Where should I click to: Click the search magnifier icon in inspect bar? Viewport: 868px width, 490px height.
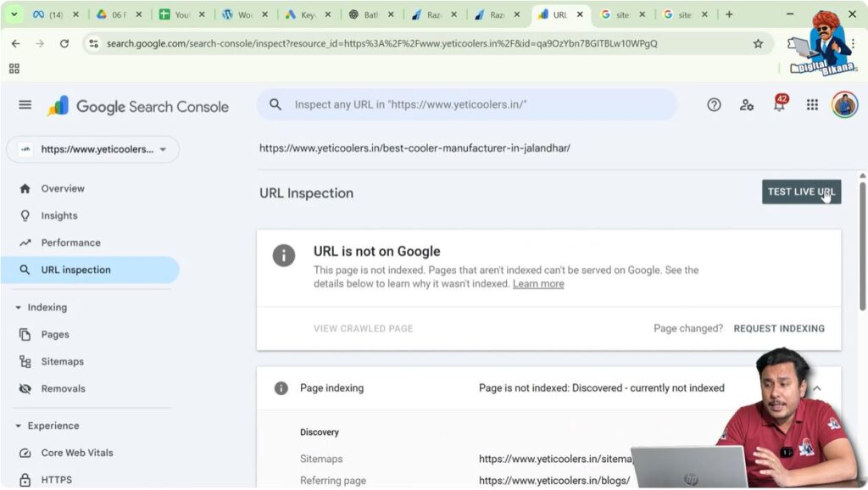pyautogui.click(x=275, y=104)
